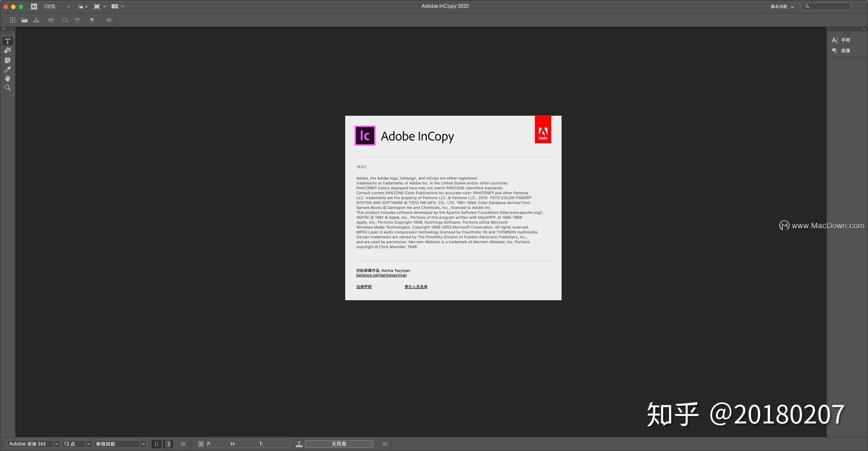This screenshot has width=868, height=451.
Task: Open the 法律声明 legal notices link
Action: (x=363, y=287)
